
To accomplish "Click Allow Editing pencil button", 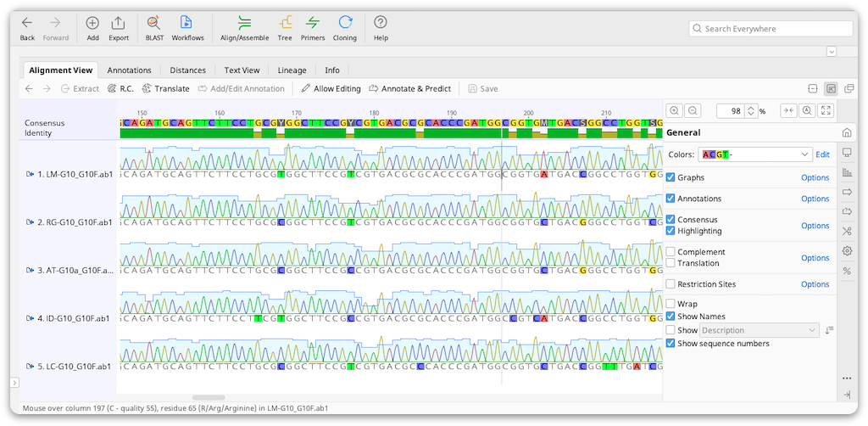I will tap(331, 88).
